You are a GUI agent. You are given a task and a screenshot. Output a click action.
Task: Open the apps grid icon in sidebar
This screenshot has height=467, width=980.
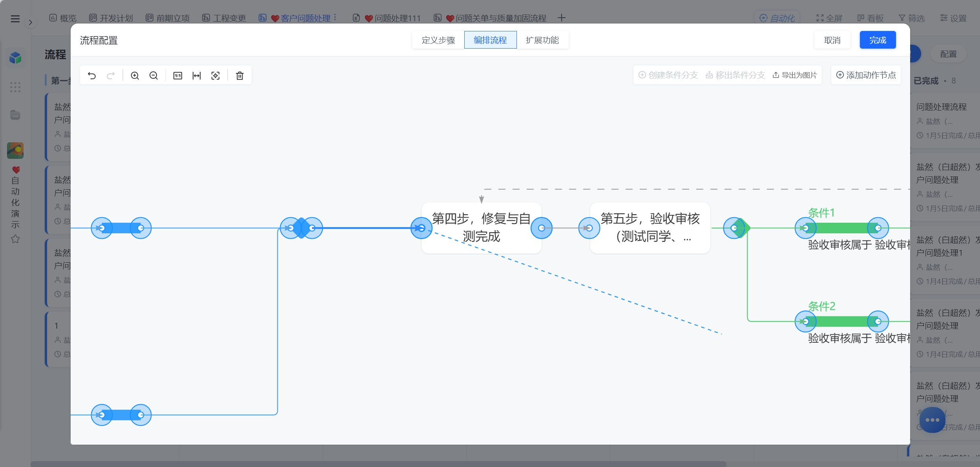(x=15, y=87)
